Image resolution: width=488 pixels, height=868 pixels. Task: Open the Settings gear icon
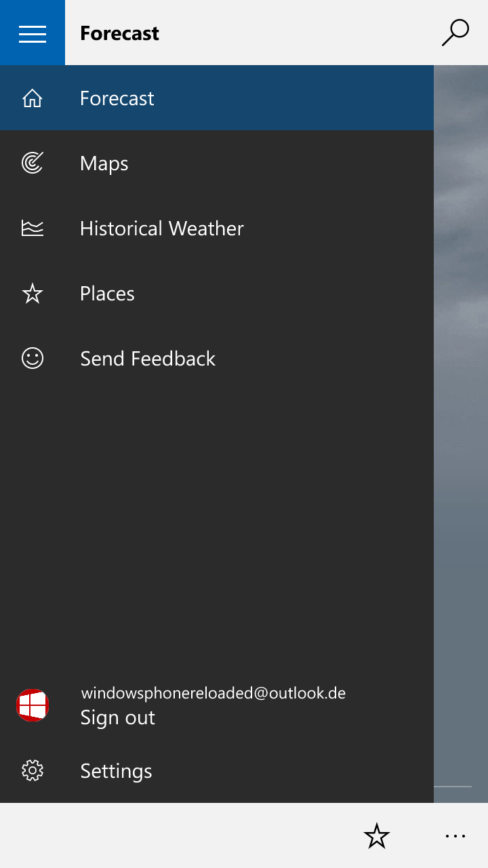33,770
